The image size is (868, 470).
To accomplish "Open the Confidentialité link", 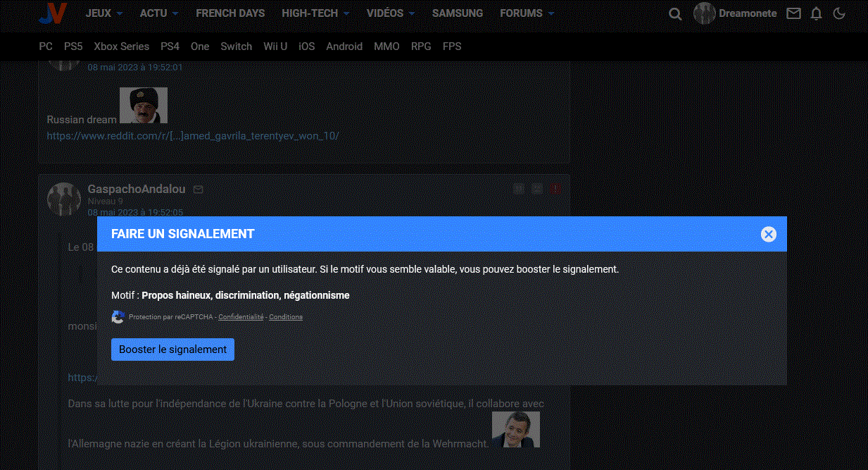I will 241,317.
